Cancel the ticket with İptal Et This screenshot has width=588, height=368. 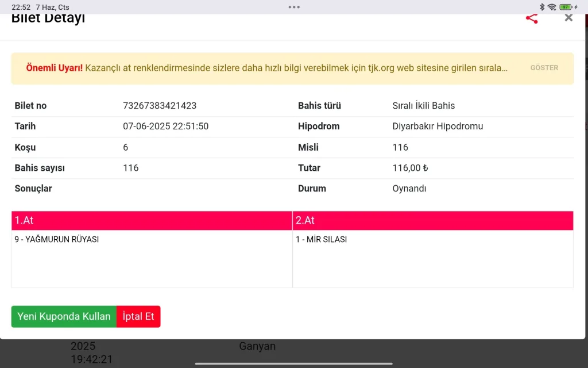pyautogui.click(x=138, y=317)
